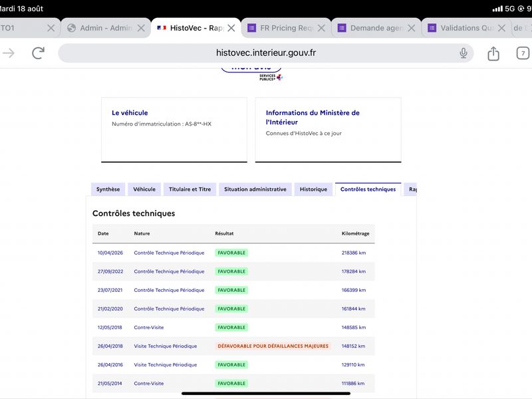Tap the microphone icon in address bar
The width and height of the screenshot is (532, 399).
(463, 53)
